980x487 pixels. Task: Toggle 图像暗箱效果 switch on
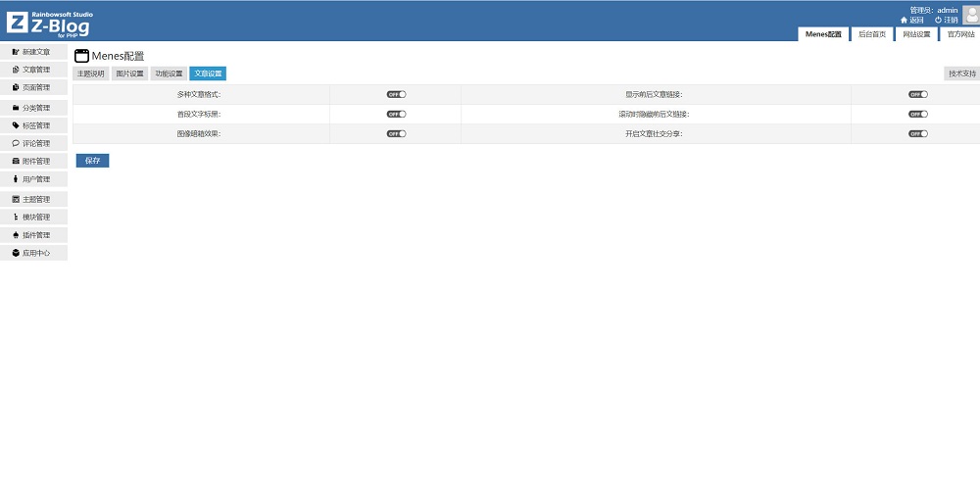click(x=396, y=133)
